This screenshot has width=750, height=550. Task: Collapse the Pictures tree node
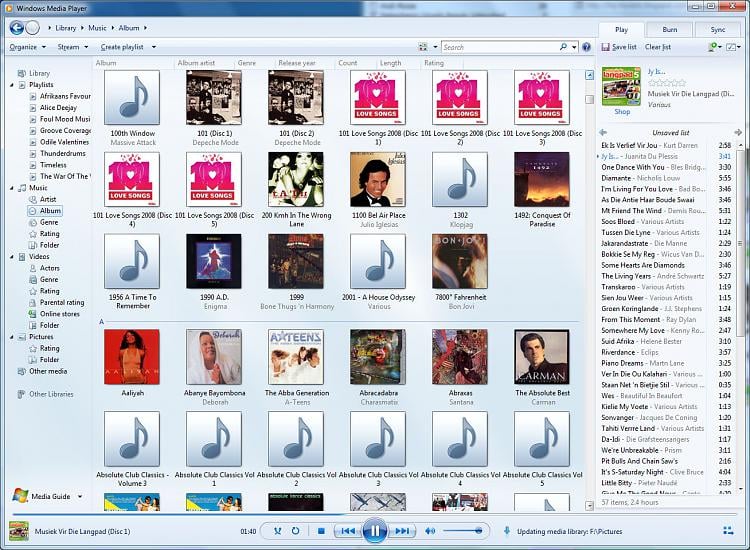coord(12,337)
